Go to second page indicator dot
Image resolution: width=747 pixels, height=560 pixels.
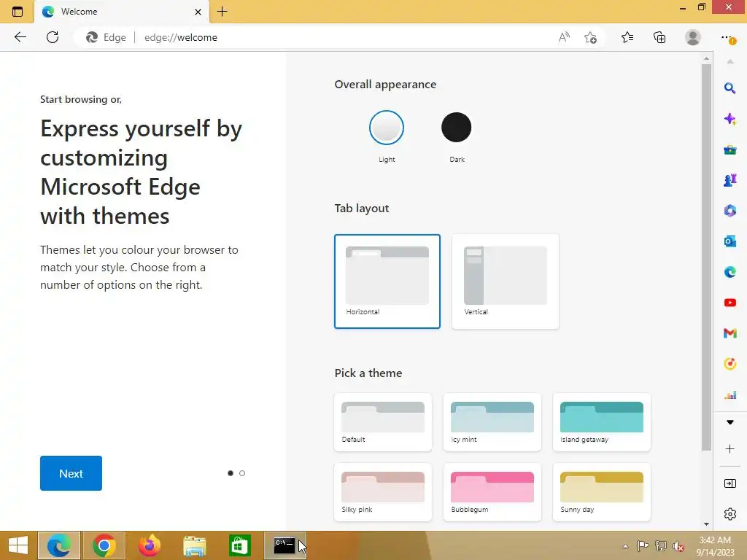tap(242, 473)
